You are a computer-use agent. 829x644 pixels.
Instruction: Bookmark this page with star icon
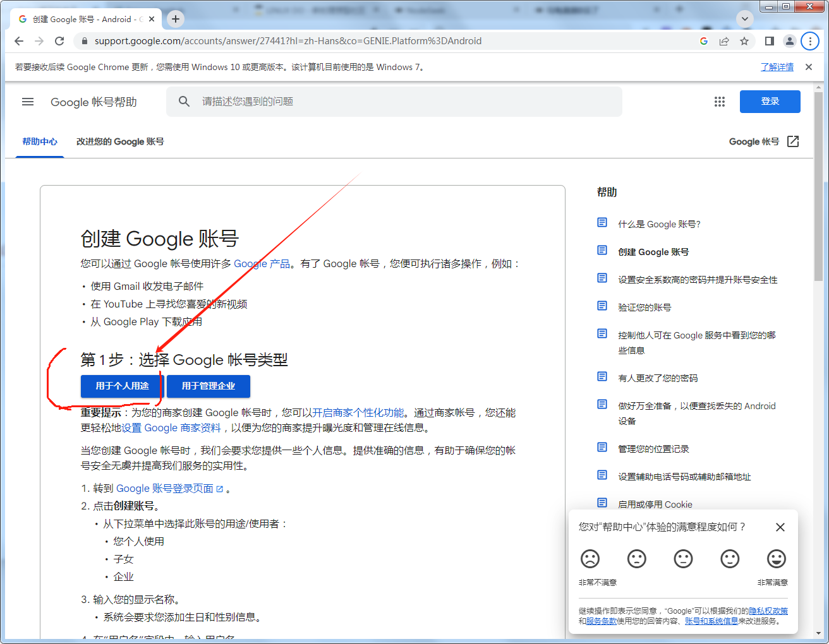click(x=744, y=41)
